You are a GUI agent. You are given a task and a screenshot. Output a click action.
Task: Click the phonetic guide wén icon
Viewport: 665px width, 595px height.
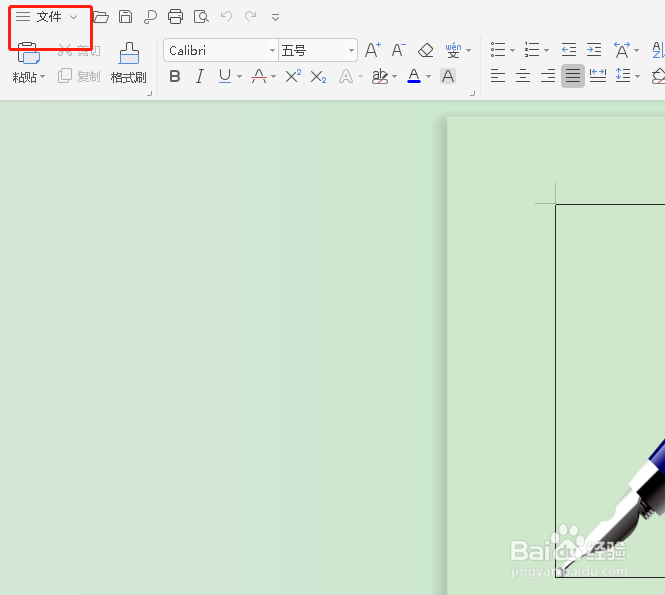[453, 50]
